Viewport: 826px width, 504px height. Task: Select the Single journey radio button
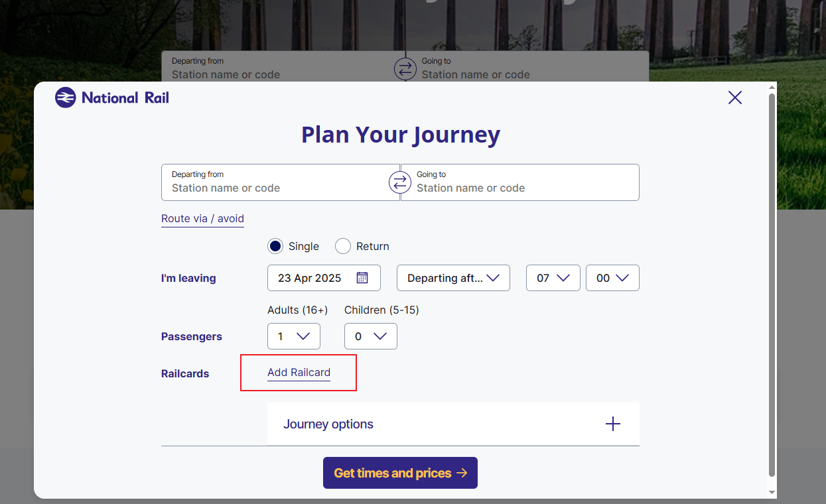[x=275, y=247]
